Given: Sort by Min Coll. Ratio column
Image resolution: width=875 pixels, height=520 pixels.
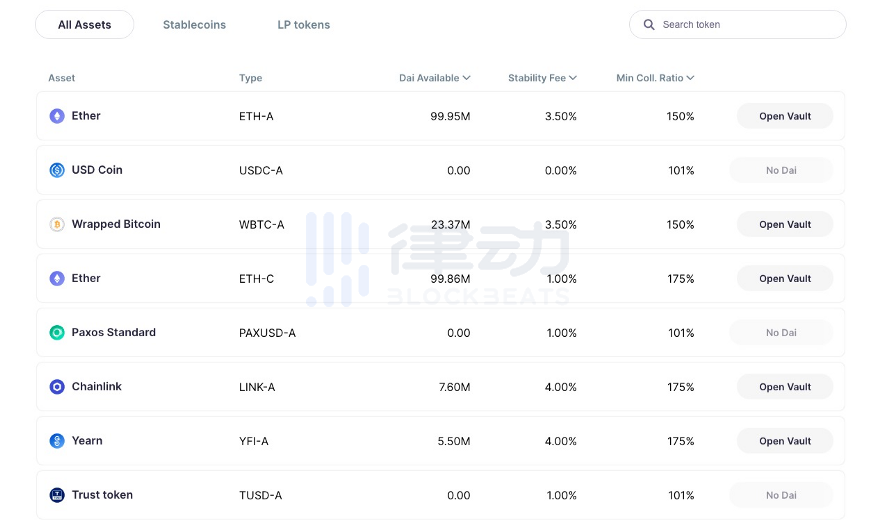Looking at the screenshot, I should 655,78.
